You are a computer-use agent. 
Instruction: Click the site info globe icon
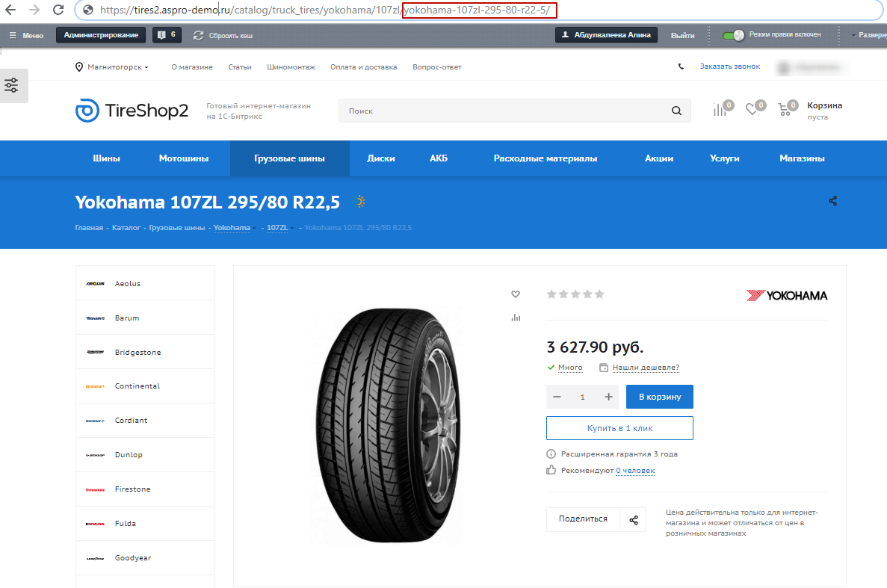pos(87,10)
